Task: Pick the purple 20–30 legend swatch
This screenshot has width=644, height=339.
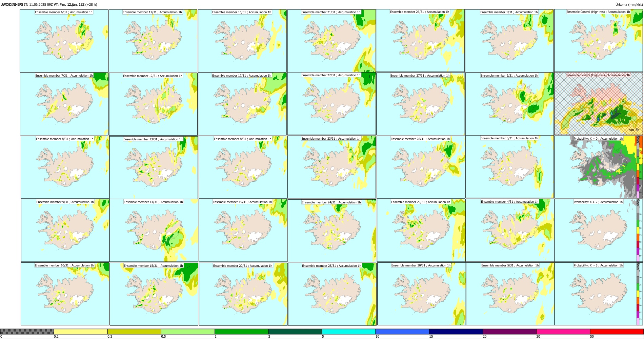Action: point(509,332)
